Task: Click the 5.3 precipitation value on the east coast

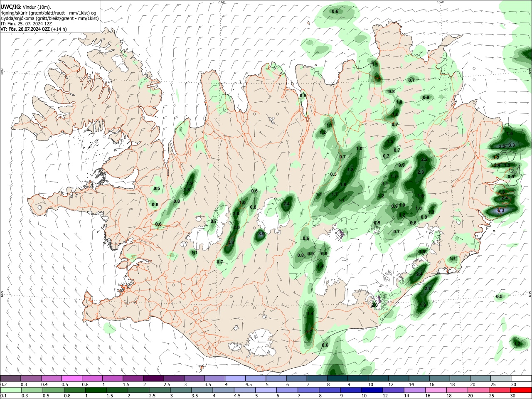Action: [501, 211]
